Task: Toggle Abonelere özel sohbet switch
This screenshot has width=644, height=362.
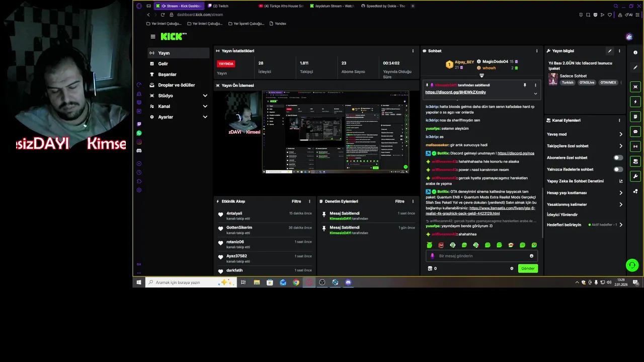Action: point(618,158)
